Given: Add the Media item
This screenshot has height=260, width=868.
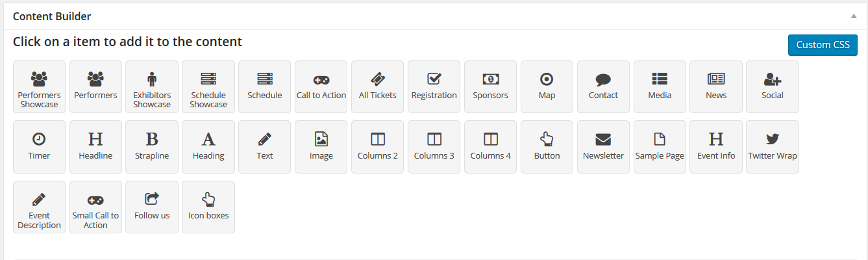Looking at the screenshot, I should (x=660, y=86).
